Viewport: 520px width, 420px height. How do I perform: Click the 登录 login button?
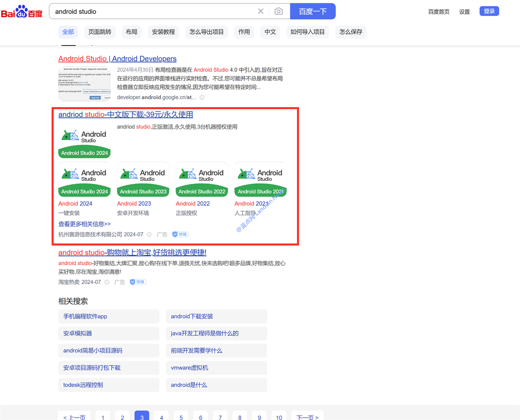tap(489, 11)
